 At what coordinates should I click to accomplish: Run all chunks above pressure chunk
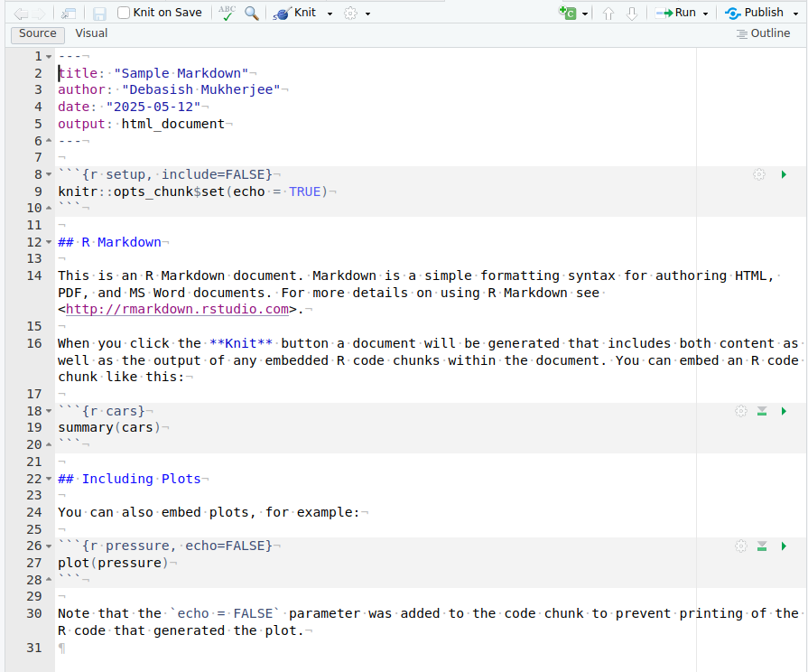click(x=762, y=546)
